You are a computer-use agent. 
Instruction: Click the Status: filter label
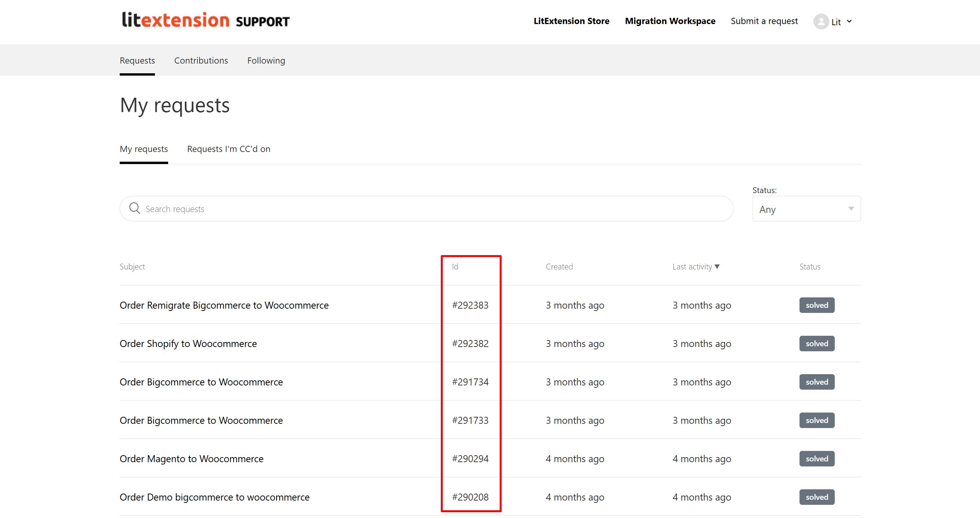pyautogui.click(x=764, y=190)
